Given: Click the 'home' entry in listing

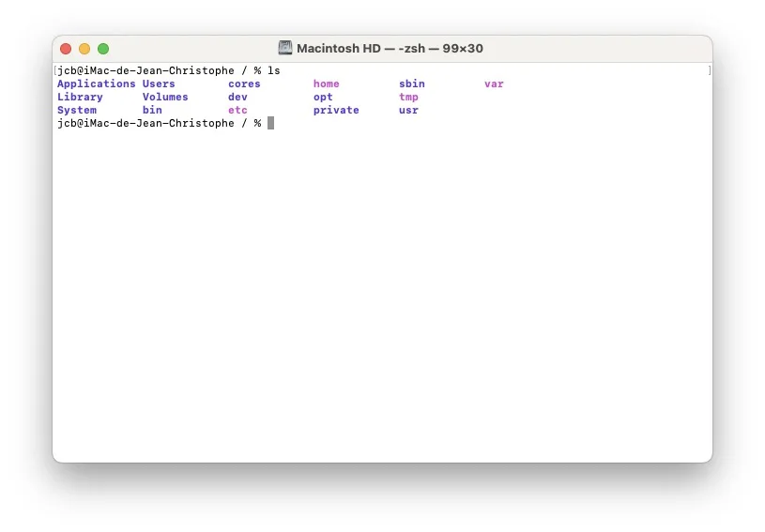Looking at the screenshot, I should 327,84.
